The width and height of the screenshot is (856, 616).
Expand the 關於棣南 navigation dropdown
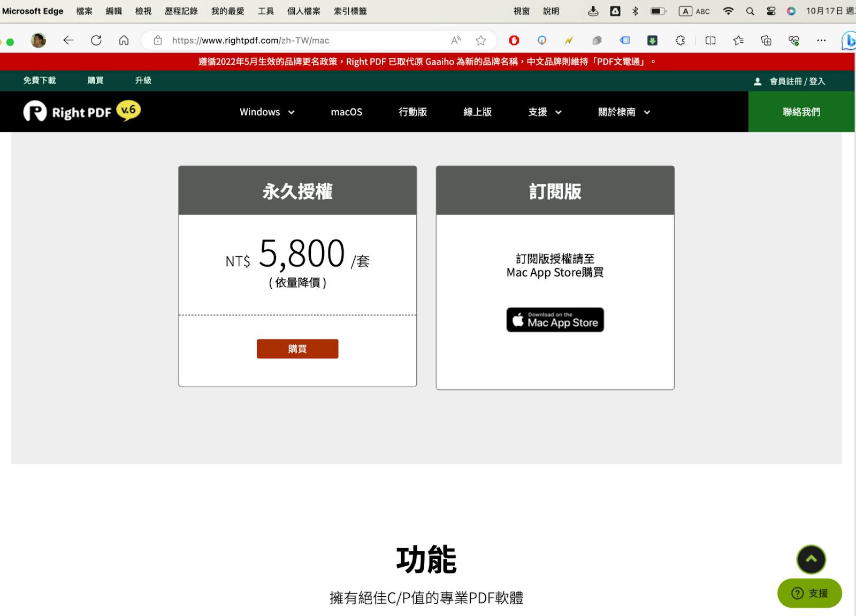pos(624,112)
